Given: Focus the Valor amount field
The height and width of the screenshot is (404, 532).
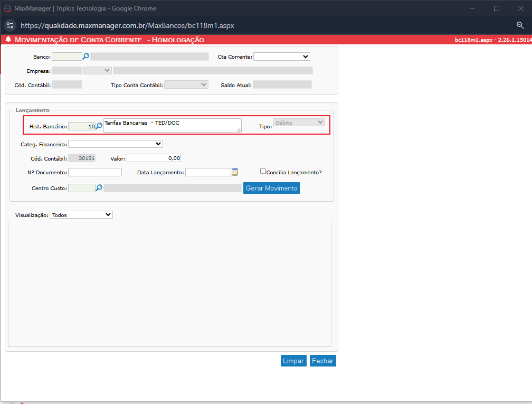Looking at the screenshot, I should (154, 158).
